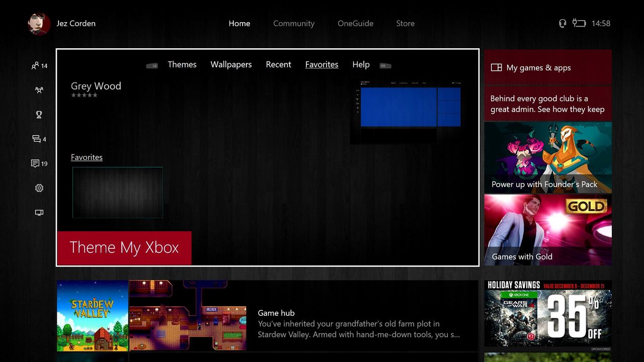
Task: Click the controller battery icon
Action: (x=579, y=23)
